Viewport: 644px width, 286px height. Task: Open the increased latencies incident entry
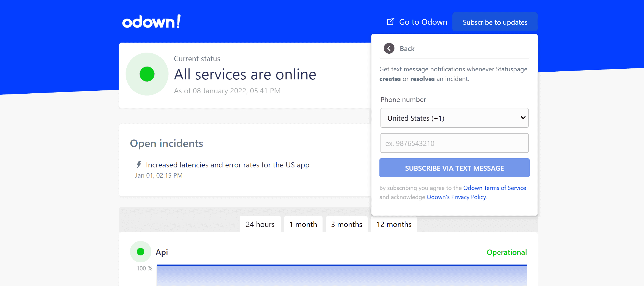click(228, 165)
